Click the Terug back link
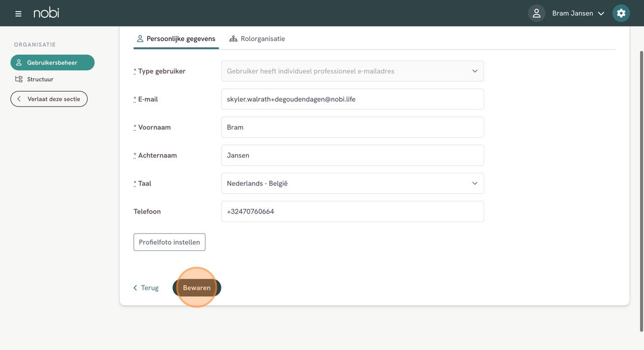This screenshot has width=644, height=350. [146, 288]
